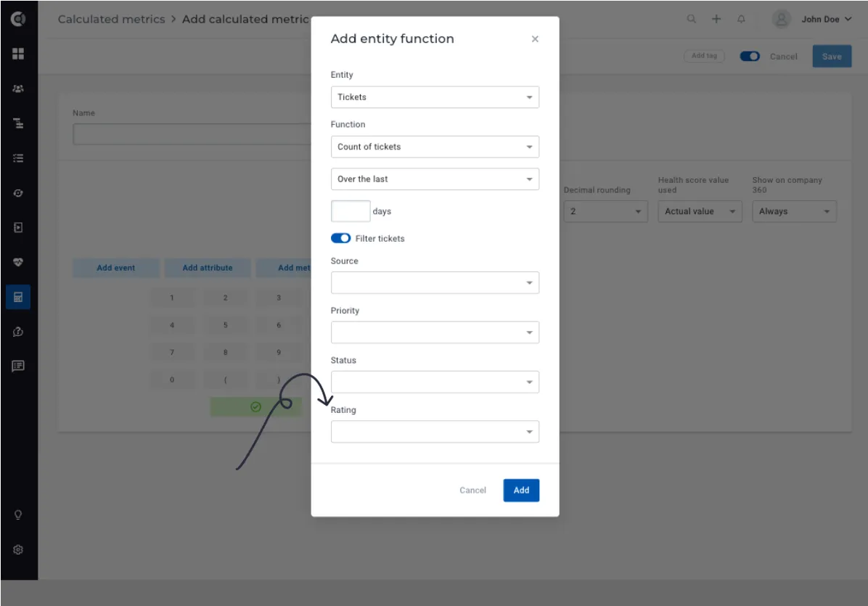868x606 pixels.
Task: Click the calculated metrics calculator sidebar icon
Action: [18, 297]
